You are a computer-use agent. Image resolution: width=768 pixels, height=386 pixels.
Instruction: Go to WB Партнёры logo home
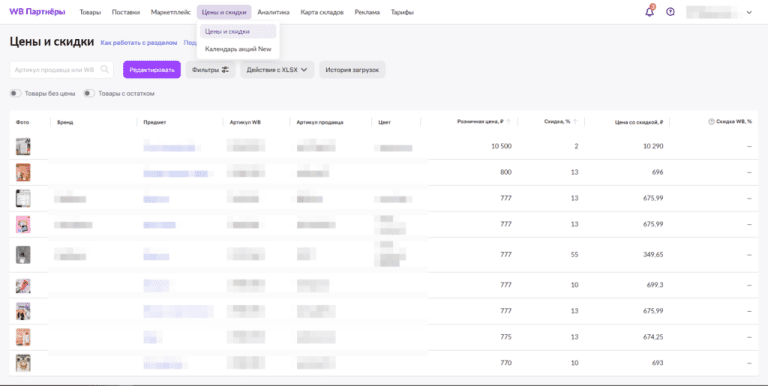[37, 12]
